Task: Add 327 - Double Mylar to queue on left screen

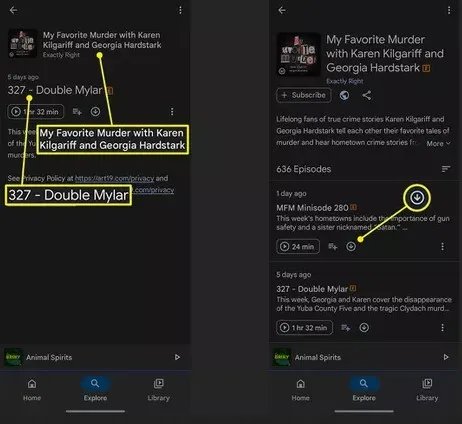Action: click(77, 111)
